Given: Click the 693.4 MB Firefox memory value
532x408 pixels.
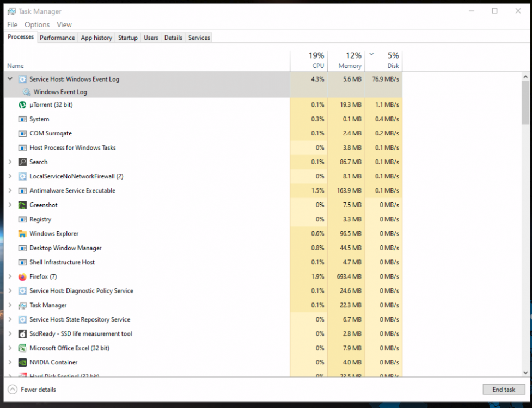Looking at the screenshot, I should (349, 276).
